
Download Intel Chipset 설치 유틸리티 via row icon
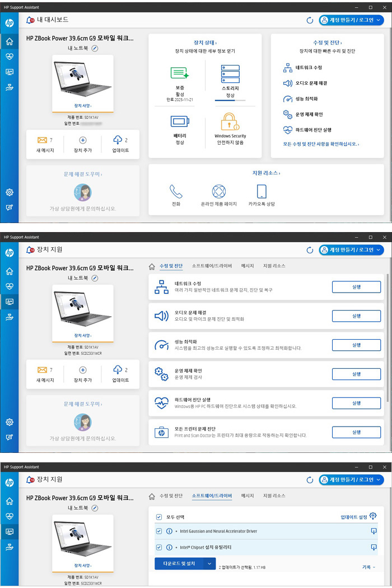pos(374,547)
